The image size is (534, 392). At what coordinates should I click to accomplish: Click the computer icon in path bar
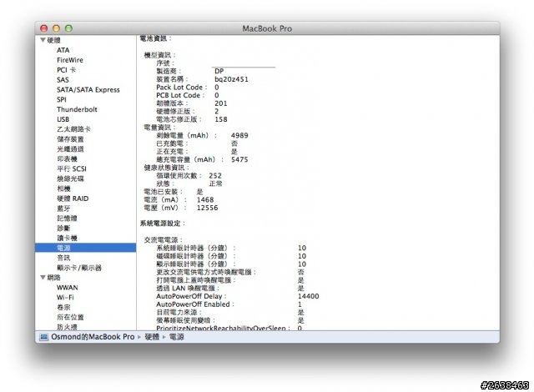(43, 337)
